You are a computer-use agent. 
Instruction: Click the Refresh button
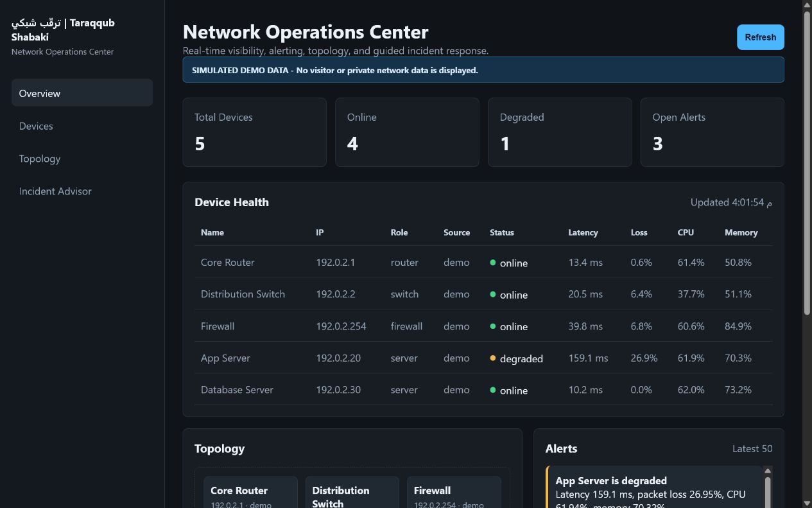coord(760,37)
